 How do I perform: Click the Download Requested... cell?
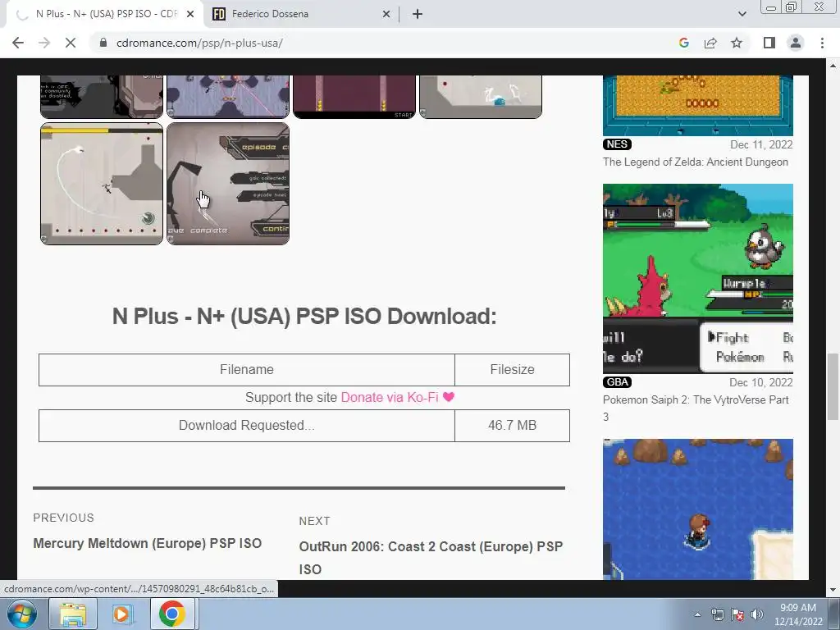click(x=246, y=426)
